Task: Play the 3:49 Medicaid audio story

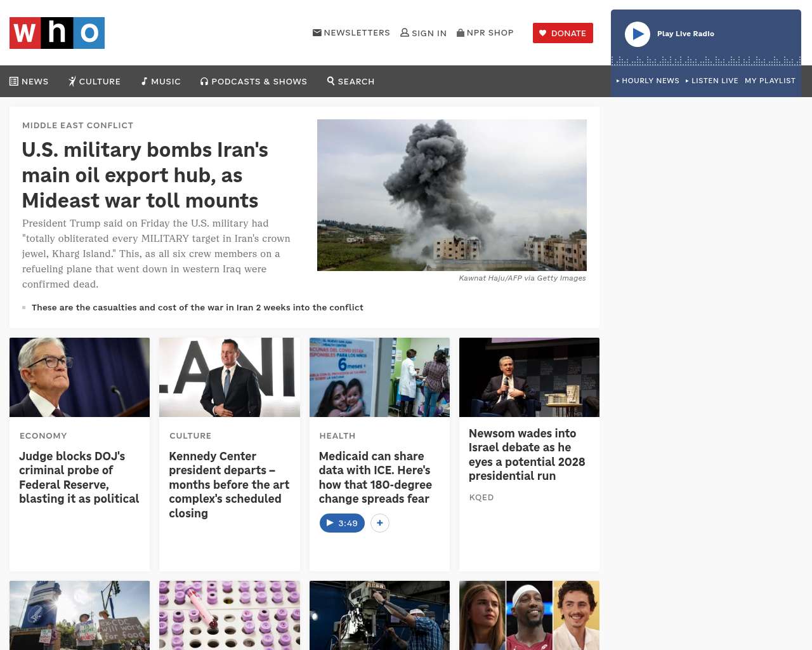Action: point(342,523)
